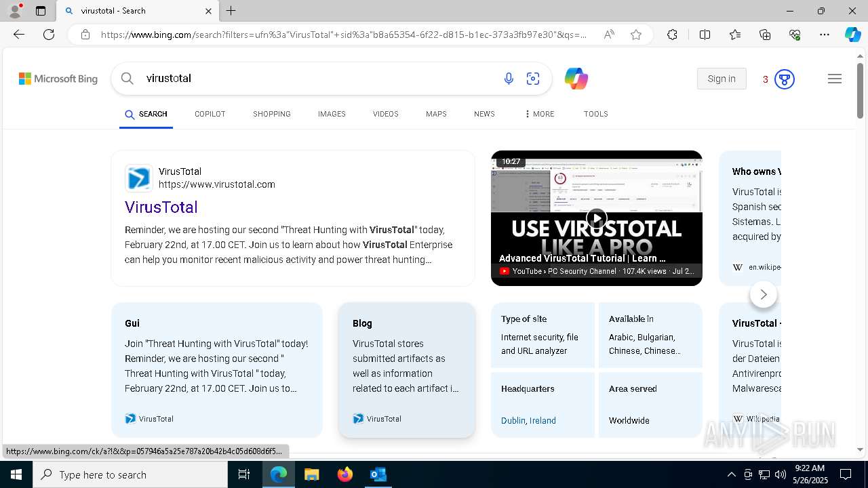
Task: Open Outlook from the taskbar
Action: pos(378,474)
